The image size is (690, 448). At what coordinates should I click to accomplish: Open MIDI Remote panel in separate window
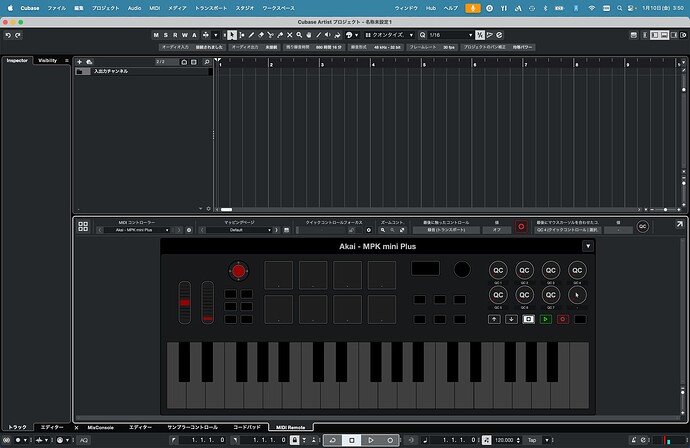[679, 224]
